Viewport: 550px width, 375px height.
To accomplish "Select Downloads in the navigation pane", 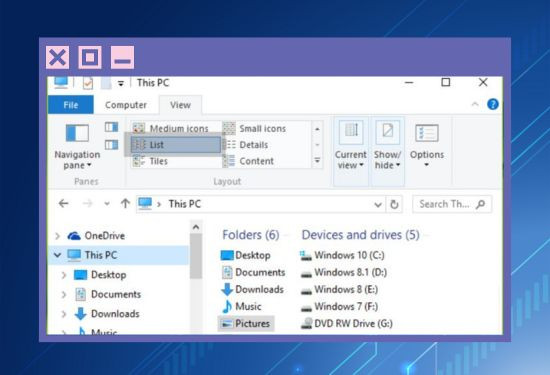I will [107, 314].
